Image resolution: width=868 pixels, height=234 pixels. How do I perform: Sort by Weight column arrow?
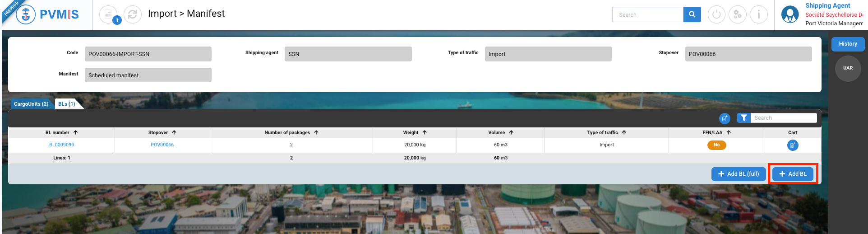(425, 132)
